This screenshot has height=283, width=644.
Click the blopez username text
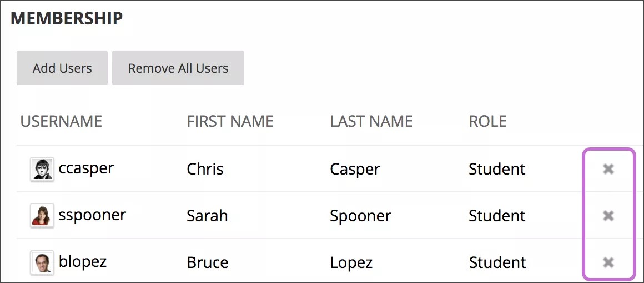83,262
